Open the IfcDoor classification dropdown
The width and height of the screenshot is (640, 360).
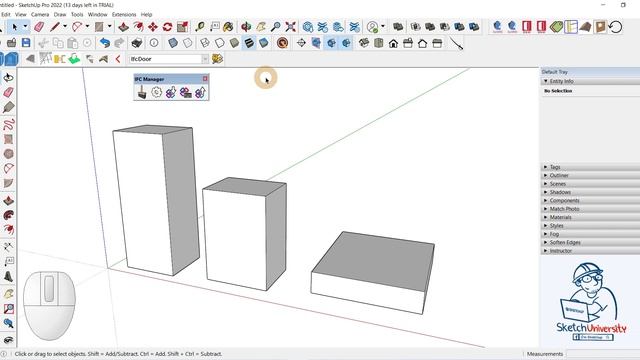coord(205,59)
